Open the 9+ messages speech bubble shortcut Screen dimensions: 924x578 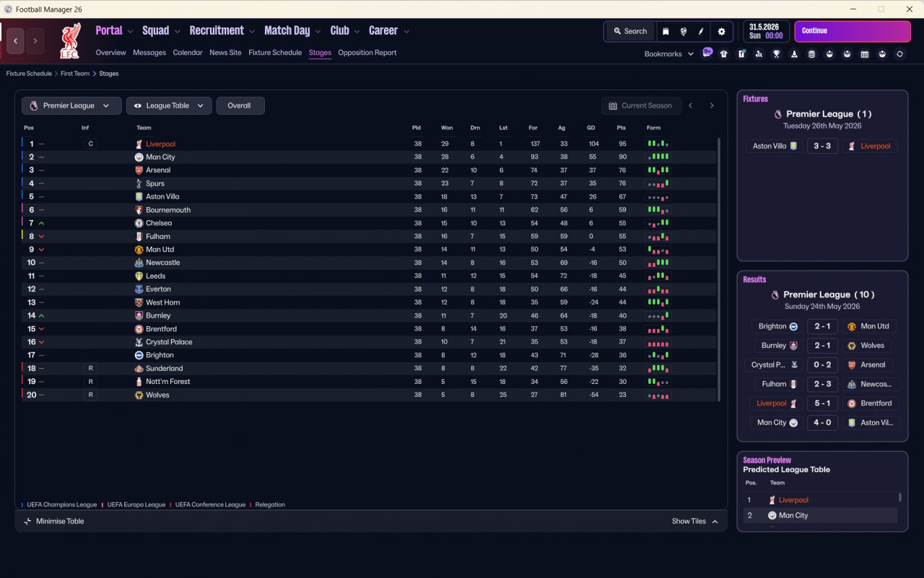tap(707, 53)
